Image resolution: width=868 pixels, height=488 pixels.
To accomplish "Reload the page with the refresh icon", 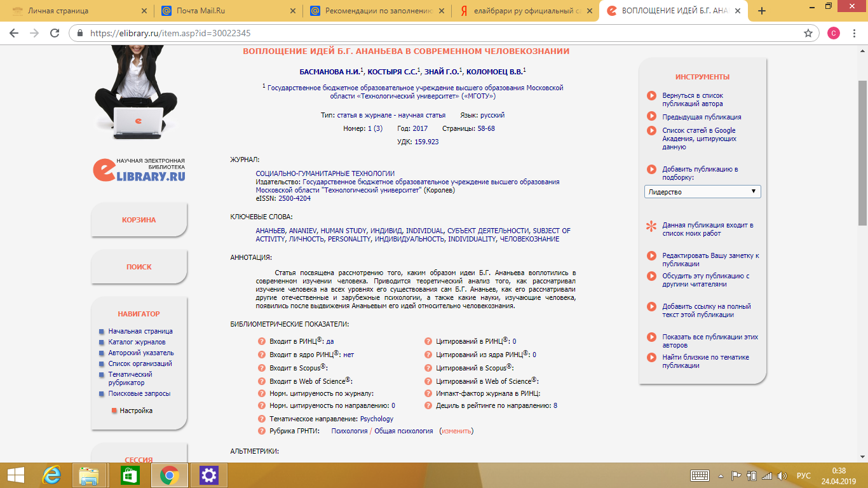I will click(55, 33).
